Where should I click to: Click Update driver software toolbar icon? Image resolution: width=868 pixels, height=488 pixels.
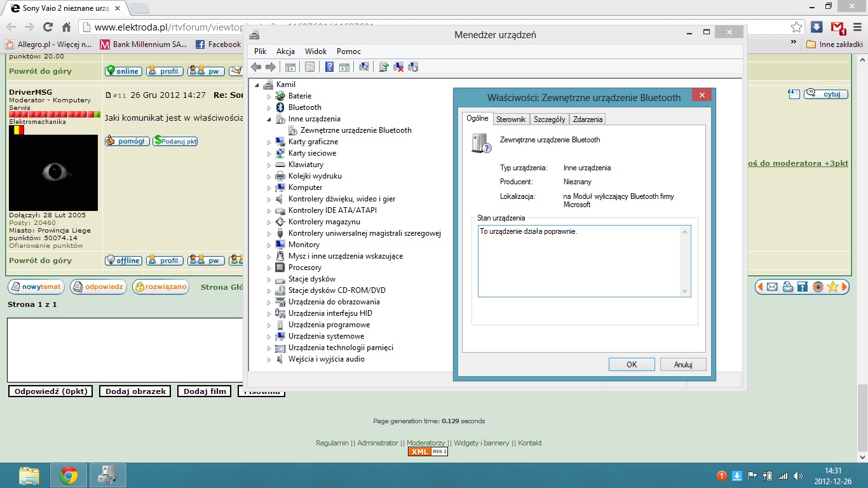384,67
